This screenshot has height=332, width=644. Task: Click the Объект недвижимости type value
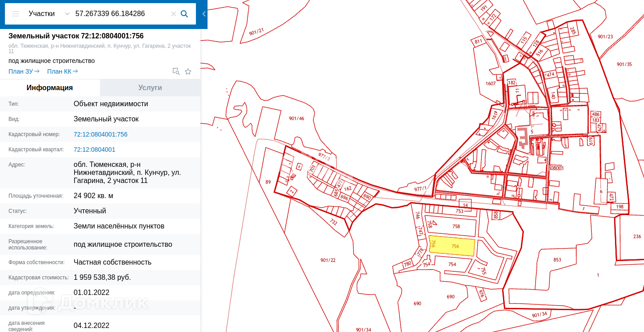click(111, 104)
